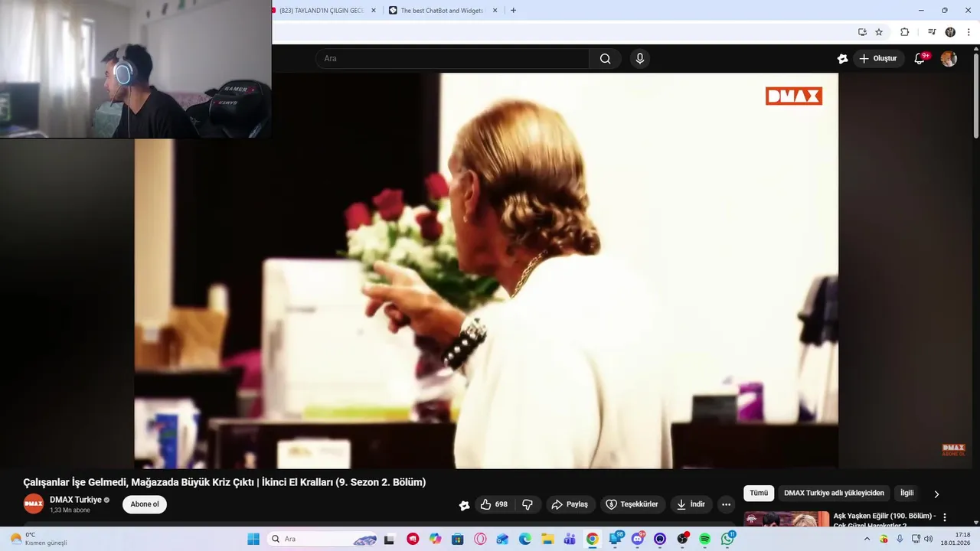Open a new browser tab with plus
The image size is (980, 551).
tap(513, 11)
